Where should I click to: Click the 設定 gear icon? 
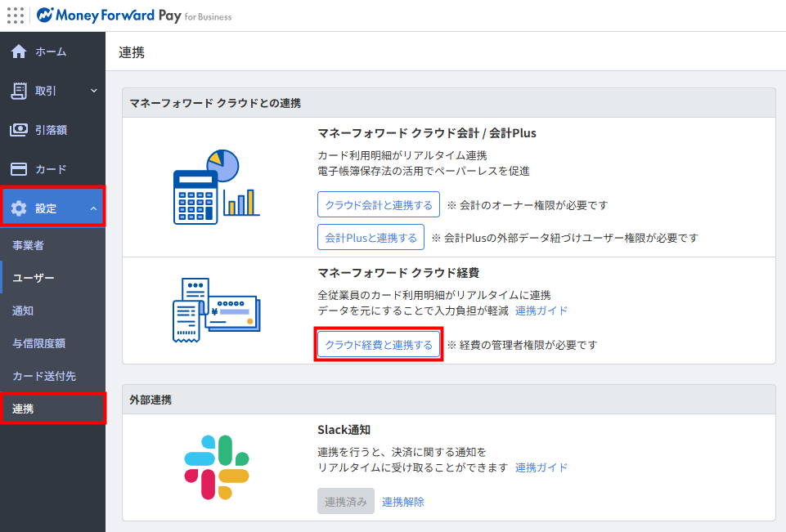[x=19, y=208]
